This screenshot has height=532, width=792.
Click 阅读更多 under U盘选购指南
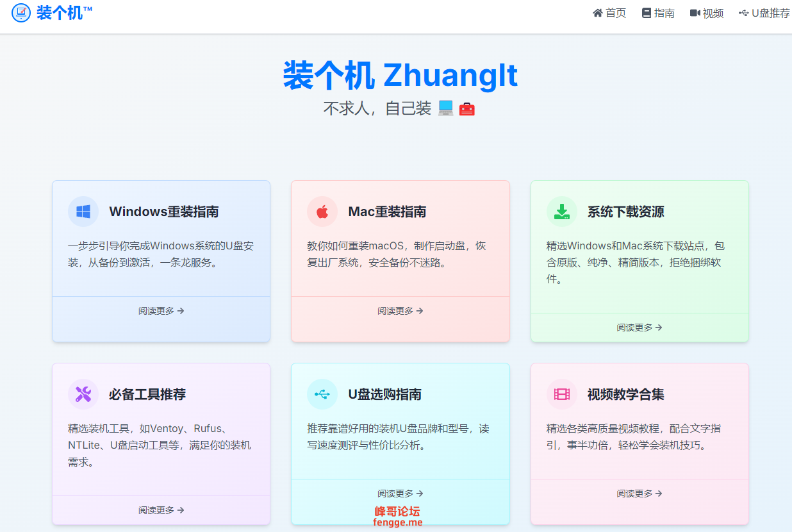click(400, 494)
